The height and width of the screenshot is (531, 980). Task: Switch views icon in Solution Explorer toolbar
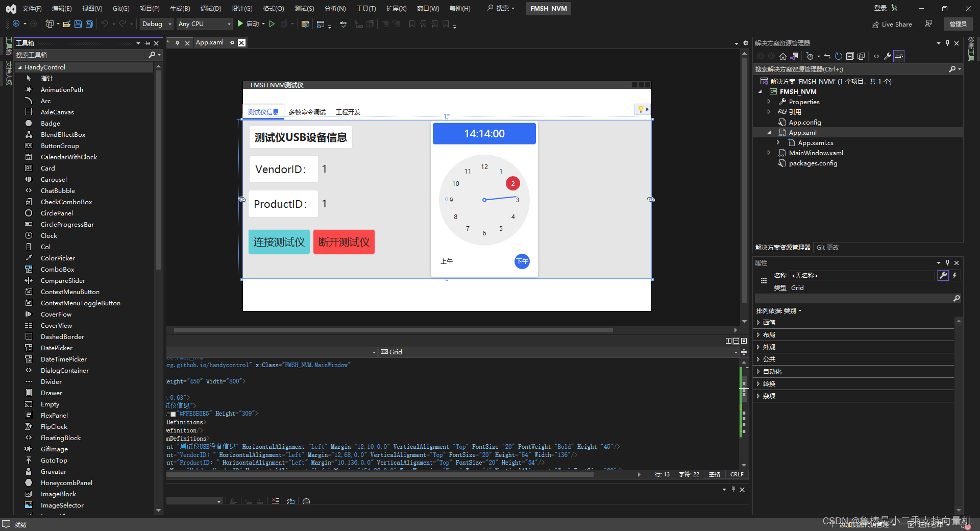(x=794, y=56)
